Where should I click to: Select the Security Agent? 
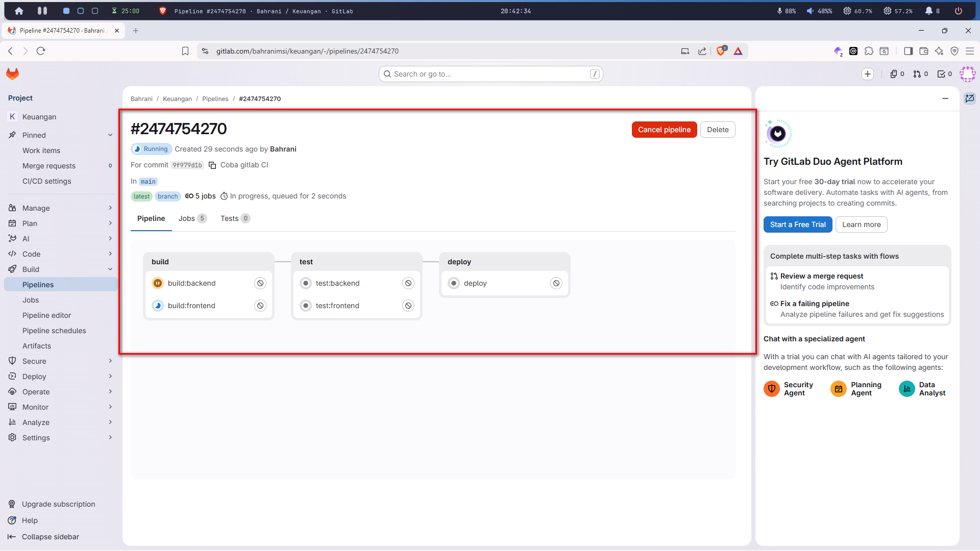tap(789, 389)
